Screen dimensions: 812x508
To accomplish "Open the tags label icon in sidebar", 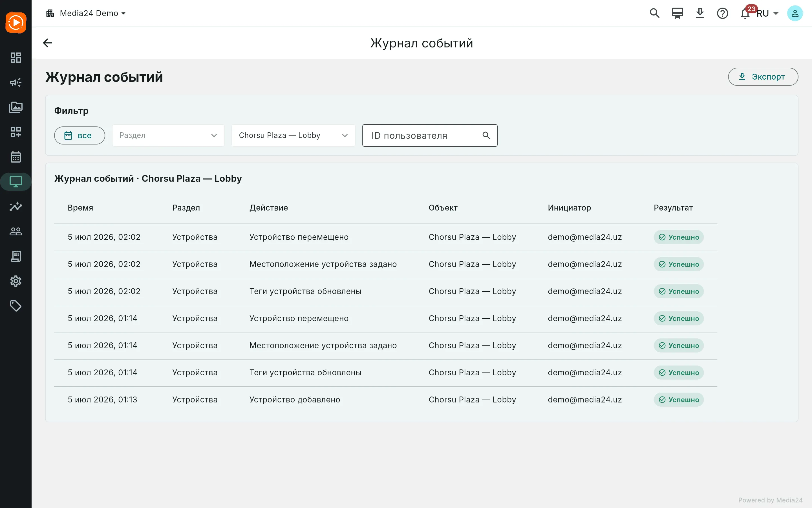I will pos(16,306).
